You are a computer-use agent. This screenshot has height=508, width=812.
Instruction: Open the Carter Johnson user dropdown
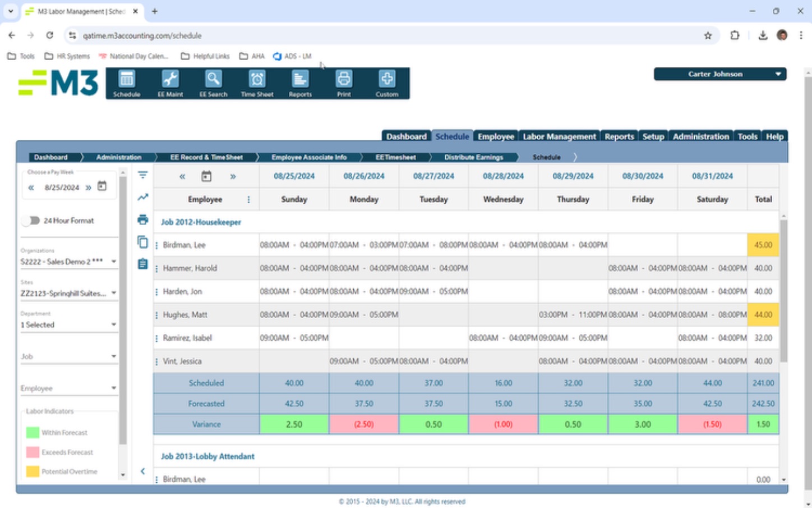719,74
